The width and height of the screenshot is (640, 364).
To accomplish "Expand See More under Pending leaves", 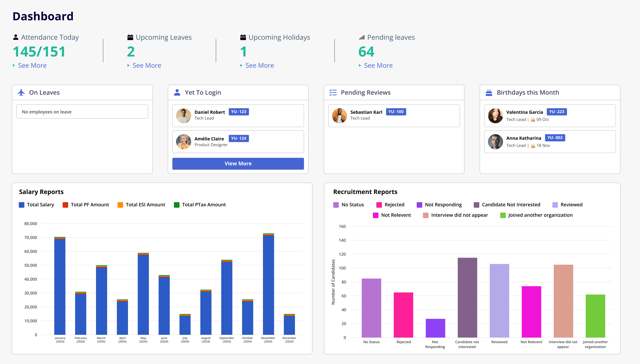I will click(x=378, y=65).
